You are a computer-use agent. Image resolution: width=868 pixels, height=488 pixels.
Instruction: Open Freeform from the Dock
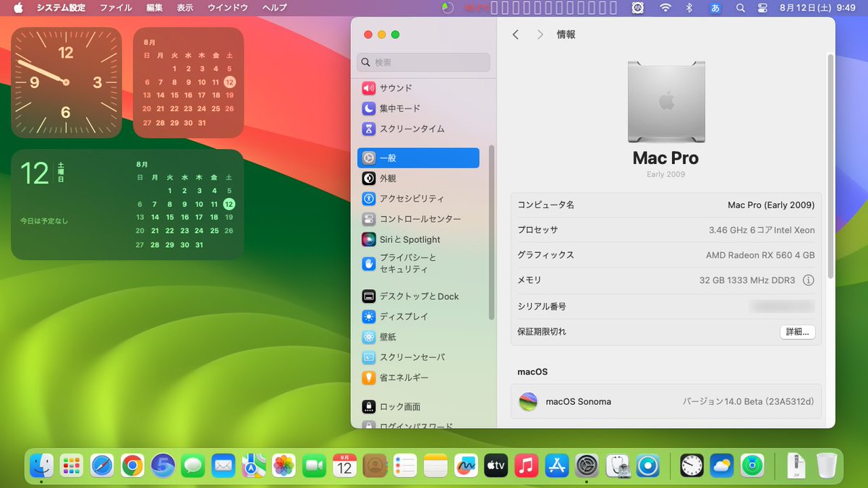466,466
